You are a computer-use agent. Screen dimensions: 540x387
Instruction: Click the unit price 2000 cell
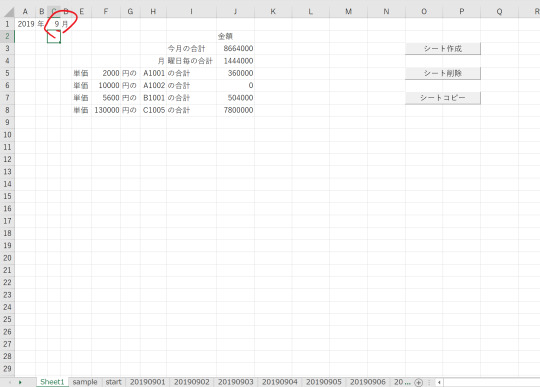pyautogui.click(x=106, y=73)
